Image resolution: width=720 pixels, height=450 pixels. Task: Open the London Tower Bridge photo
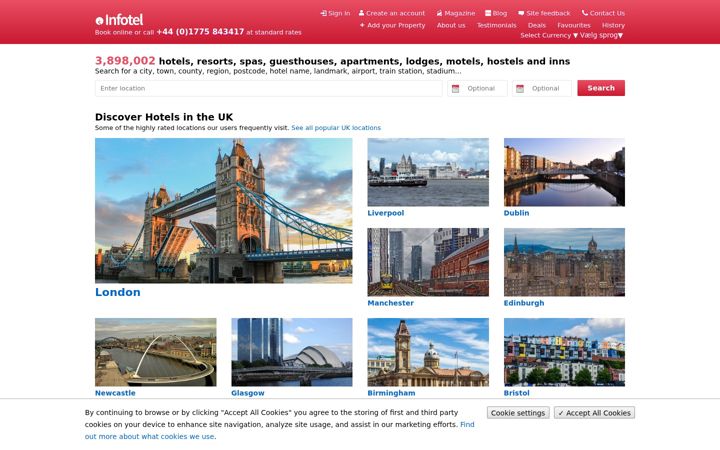pyautogui.click(x=224, y=210)
